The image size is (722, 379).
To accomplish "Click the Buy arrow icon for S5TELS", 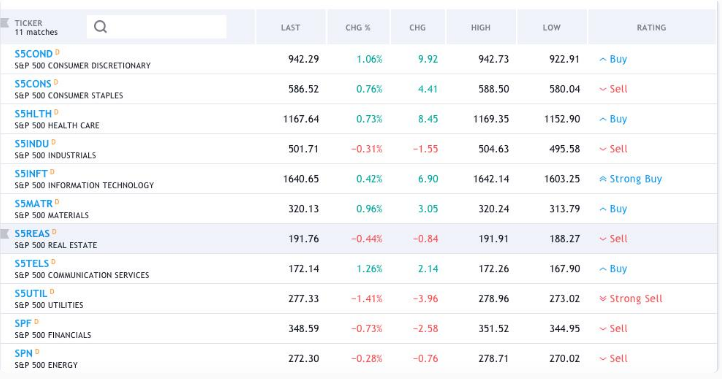I will [603, 269].
